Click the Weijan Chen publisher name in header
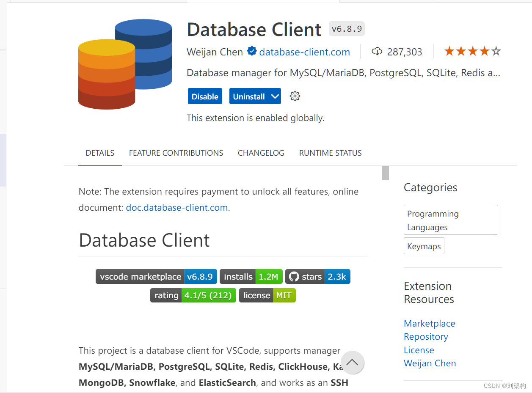 click(215, 52)
